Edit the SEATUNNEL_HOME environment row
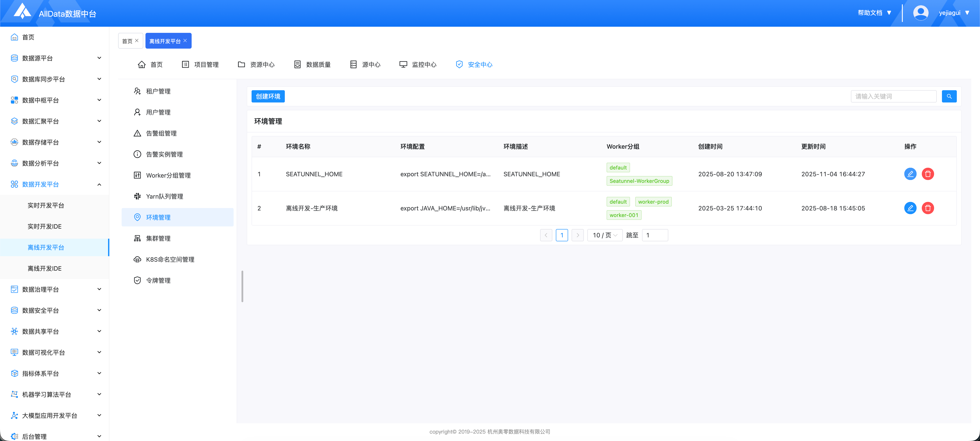Screen dimensions: 980x441 (x=910, y=174)
